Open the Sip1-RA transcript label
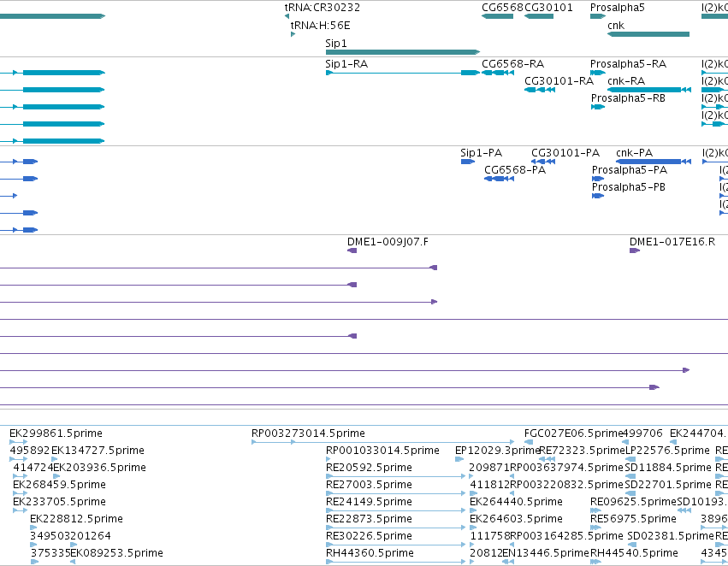 coord(346,64)
